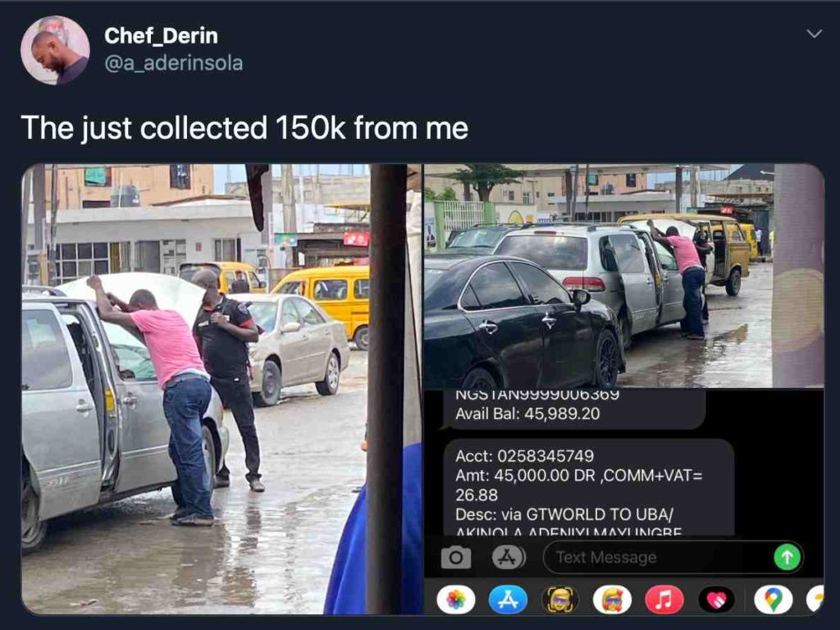Click the tweet text about 150k
The height and width of the screenshot is (630, 840).
click(244, 129)
